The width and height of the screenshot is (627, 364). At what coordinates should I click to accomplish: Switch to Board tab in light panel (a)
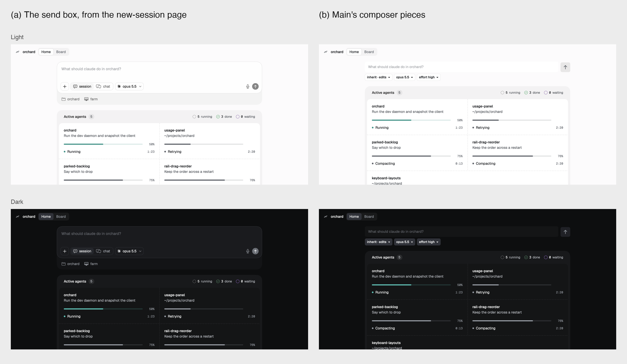pos(61,52)
